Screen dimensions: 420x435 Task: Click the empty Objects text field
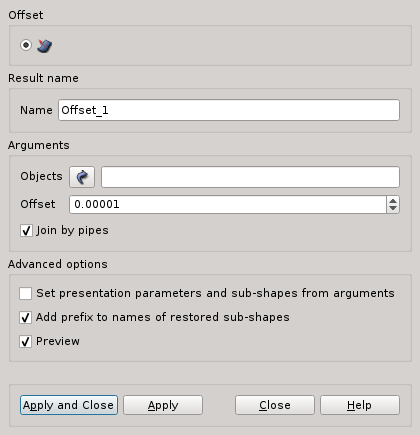[250, 177]
